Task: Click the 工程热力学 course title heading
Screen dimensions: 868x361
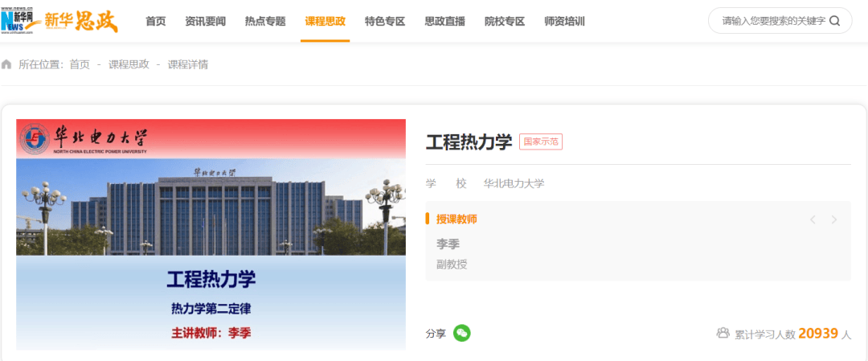Action: point(469,142)
